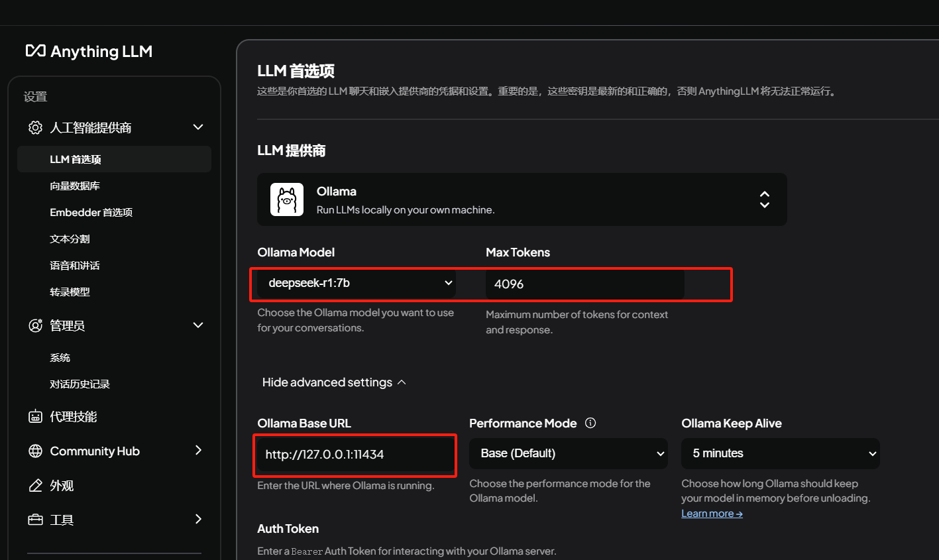Image resolution: width=939 pixels, height=560 pixels.
Task: Click the 管理员 user icon
Action: click(35, 325)
